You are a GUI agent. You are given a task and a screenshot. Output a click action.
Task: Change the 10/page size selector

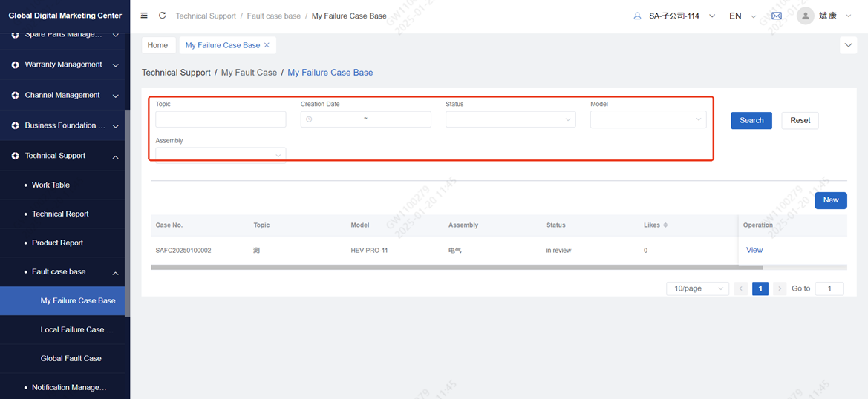pyautogui.click(x=697, y=288)
